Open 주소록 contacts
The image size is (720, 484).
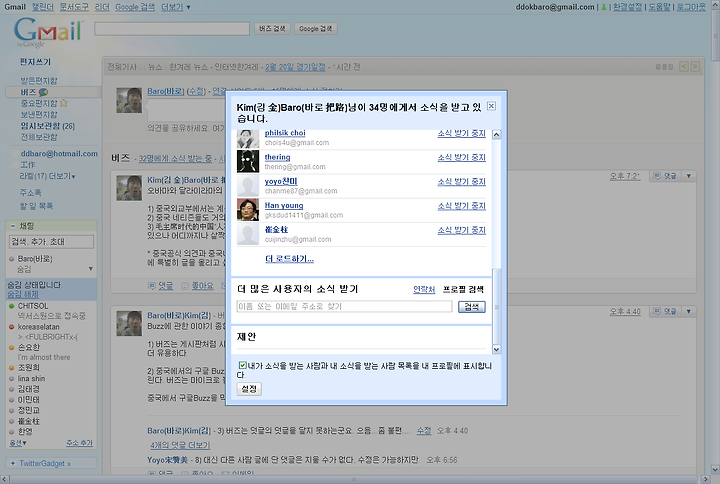pos(30,192)
